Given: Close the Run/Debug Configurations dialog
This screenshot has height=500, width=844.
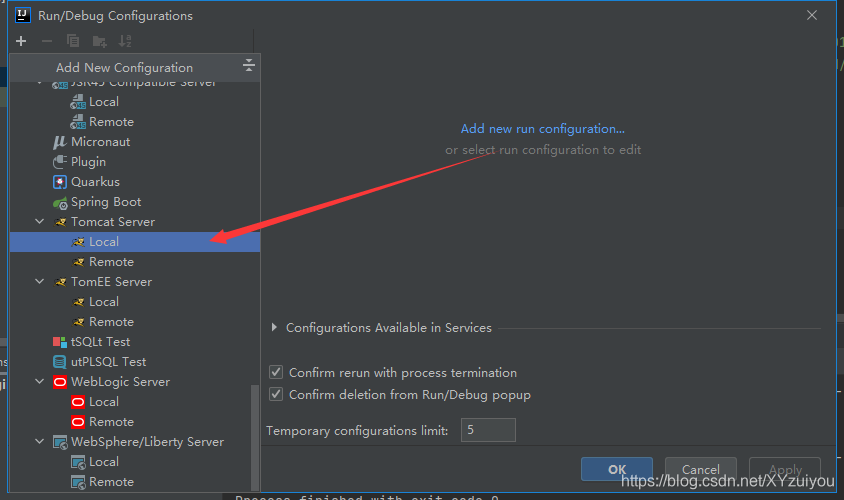Looking at the screenshot, I should coord(812,15).
